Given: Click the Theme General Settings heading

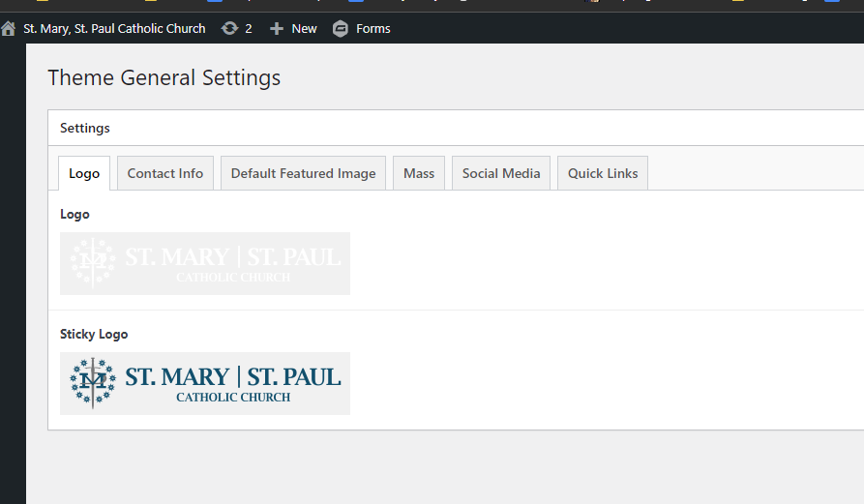Looking at the screenshot, I should [164, 77].
